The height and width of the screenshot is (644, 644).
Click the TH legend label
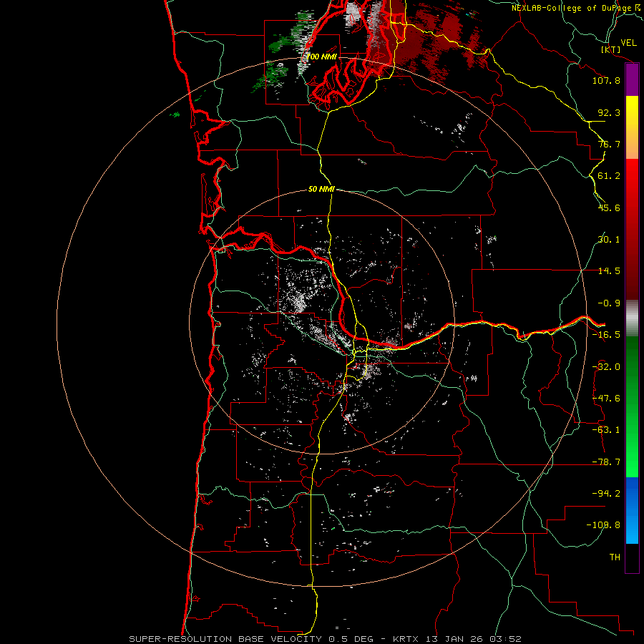pos(615,557)
